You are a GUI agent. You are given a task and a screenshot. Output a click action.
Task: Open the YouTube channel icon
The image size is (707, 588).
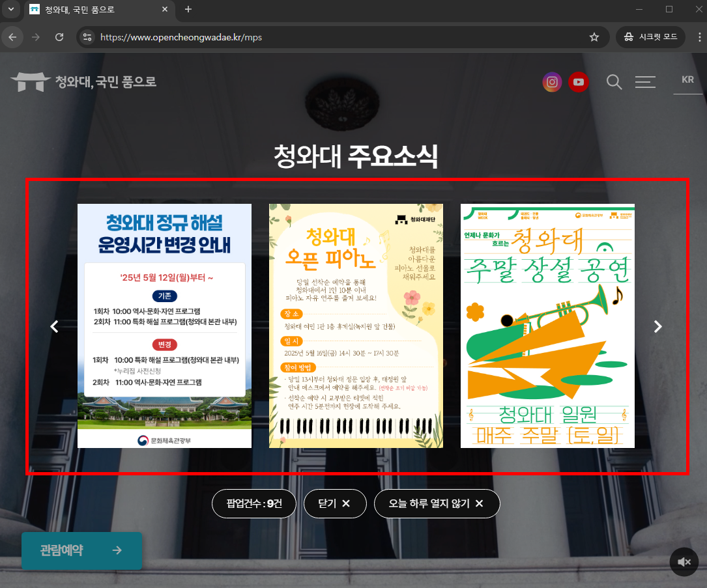click(579, 82)
